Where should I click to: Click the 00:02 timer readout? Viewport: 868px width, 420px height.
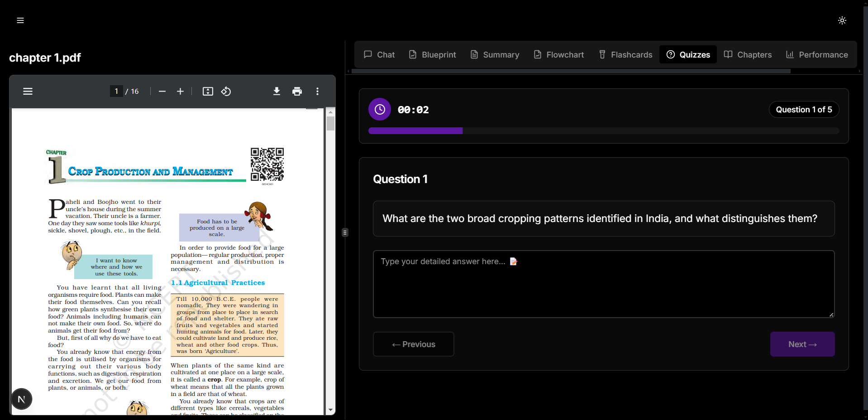coord(413,110)
